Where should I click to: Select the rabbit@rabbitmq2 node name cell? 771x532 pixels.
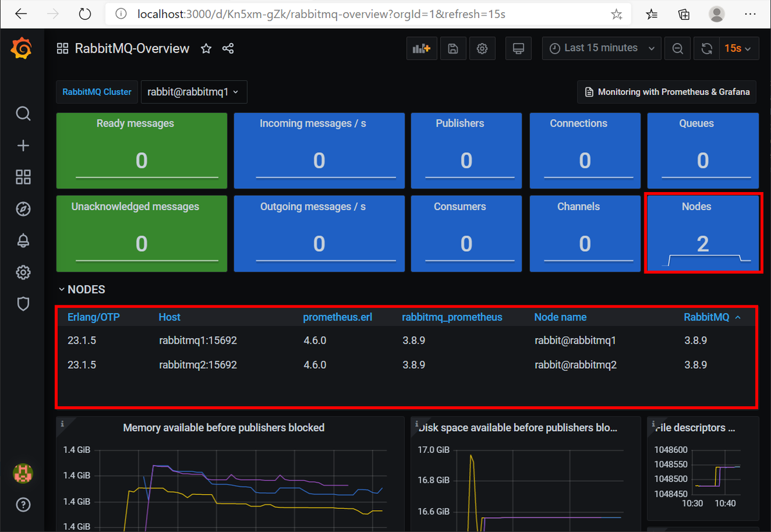576,365
